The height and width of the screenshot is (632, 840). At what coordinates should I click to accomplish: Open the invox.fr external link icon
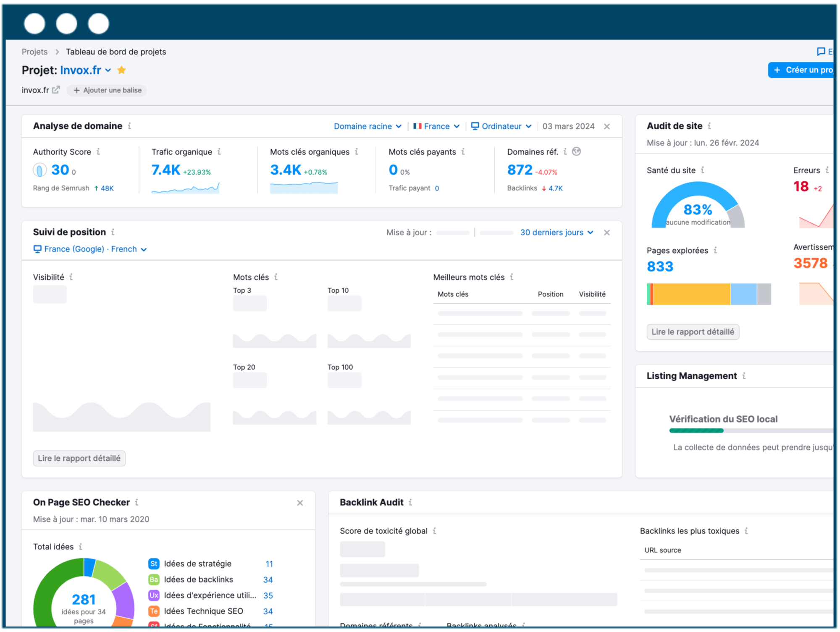click(x=56, y=90)
